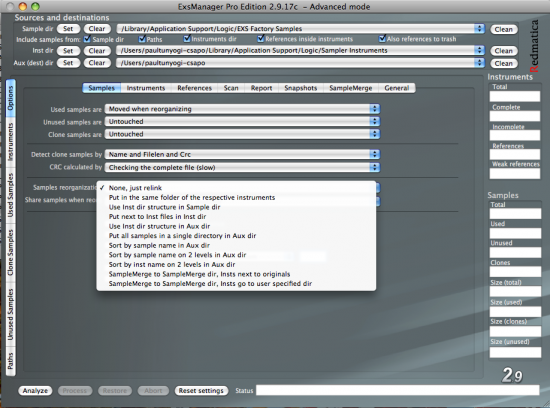Viewport: 550px width, 408px height.
Task: Click Set for Sample dir
Action: click(x=68, y=29)
